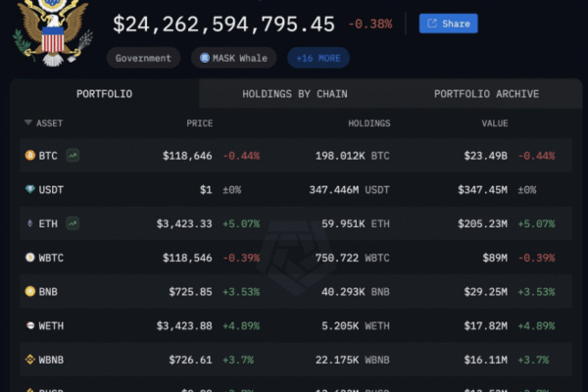Click the holdings 22.175K WBNB
Image resolution: width=588 pixels, height=392 pixels.
[353, 360]
